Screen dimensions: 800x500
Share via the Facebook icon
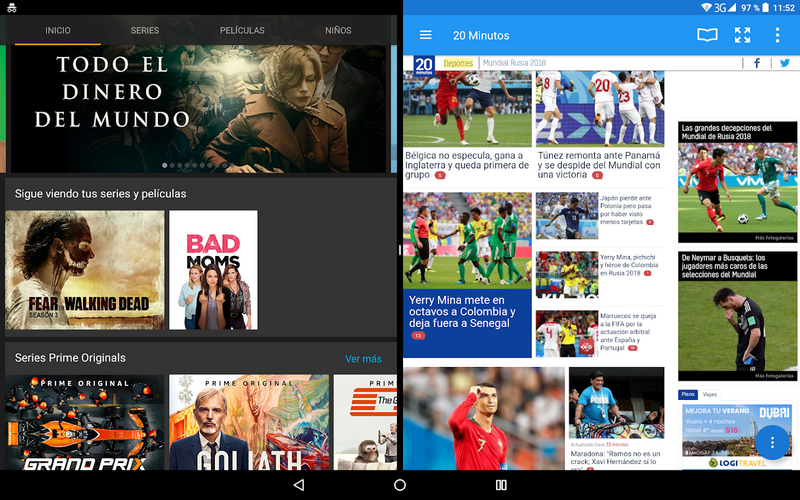[x=757, y=63]
